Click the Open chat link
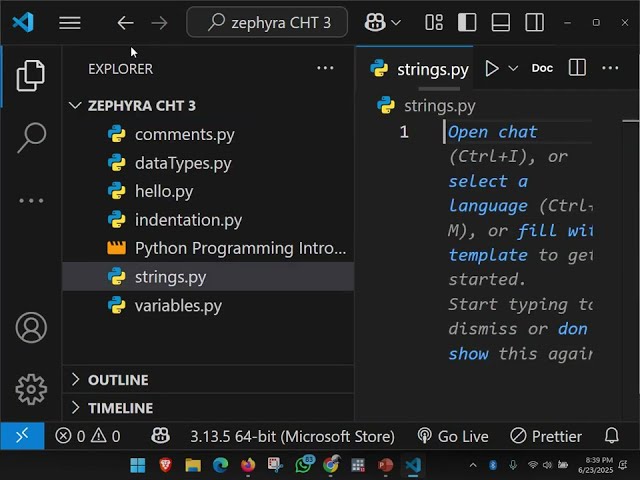 tap(493, 132)
